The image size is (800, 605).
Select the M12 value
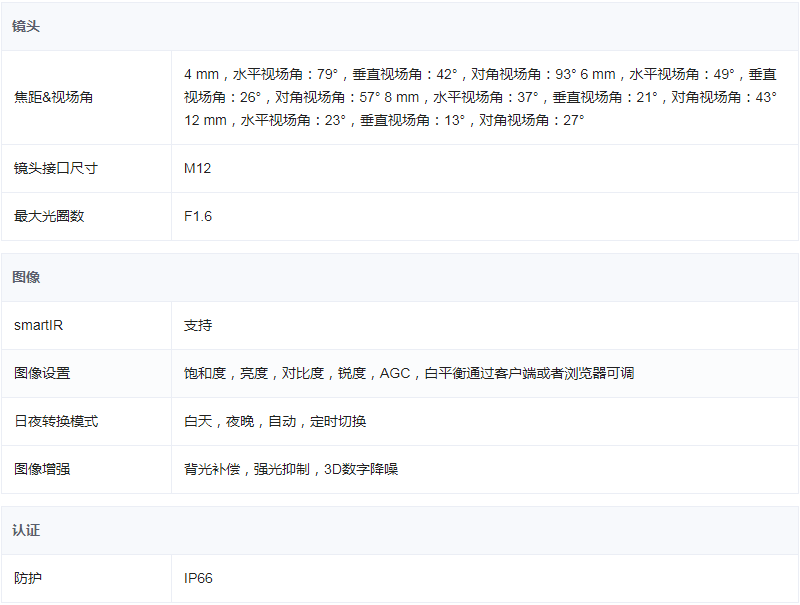197,168
